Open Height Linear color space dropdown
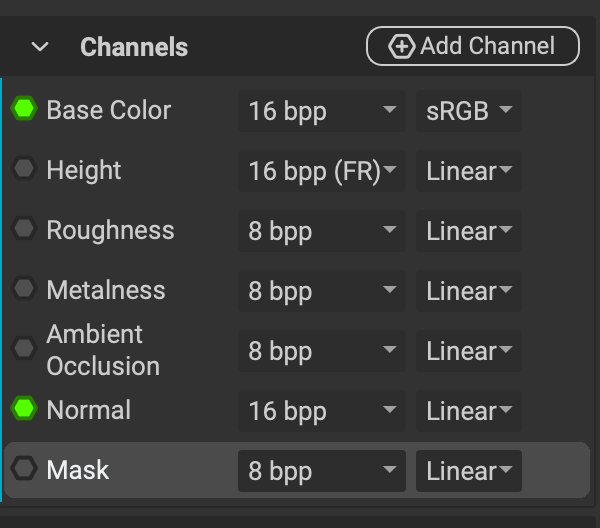The image size is (600, 528). point(468,171)
